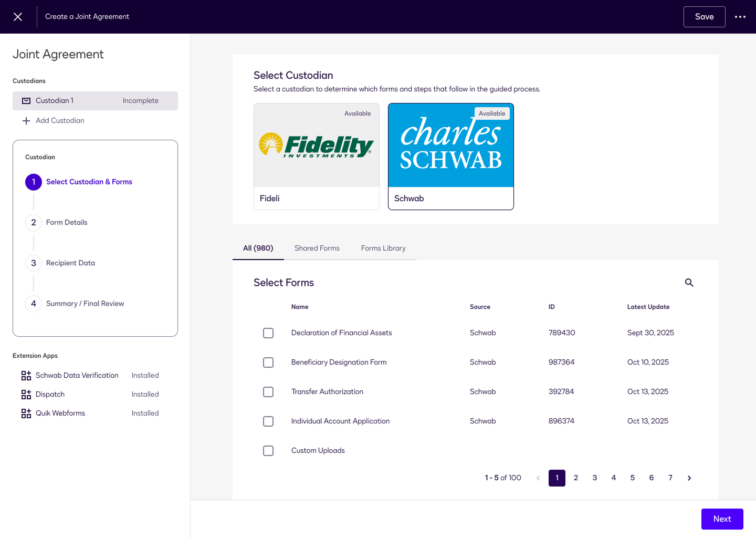The image size is (756, 538).
Task: Check Individual Account Application checkbox
Action: click(x=268, y=421)
